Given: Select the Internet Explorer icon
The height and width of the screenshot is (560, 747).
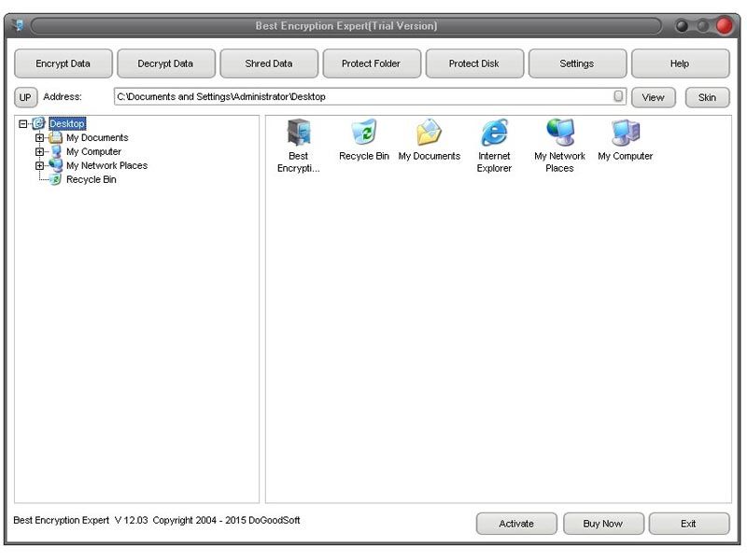Looking at the screenshot, I should [x=494, y=133].
